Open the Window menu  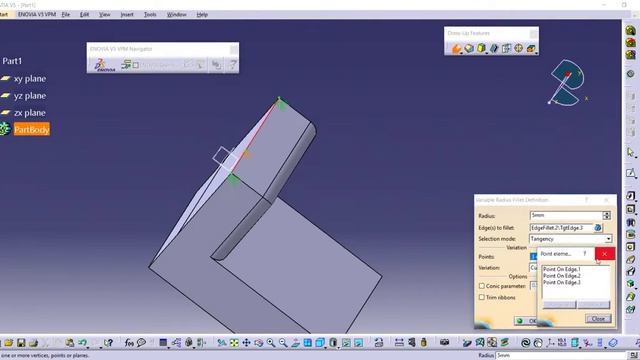[176, 14]
